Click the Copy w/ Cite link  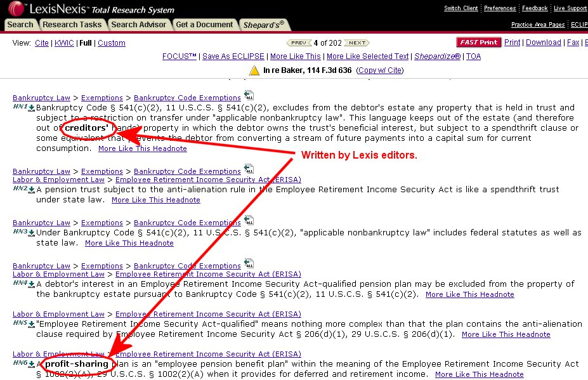click(380, 70)
